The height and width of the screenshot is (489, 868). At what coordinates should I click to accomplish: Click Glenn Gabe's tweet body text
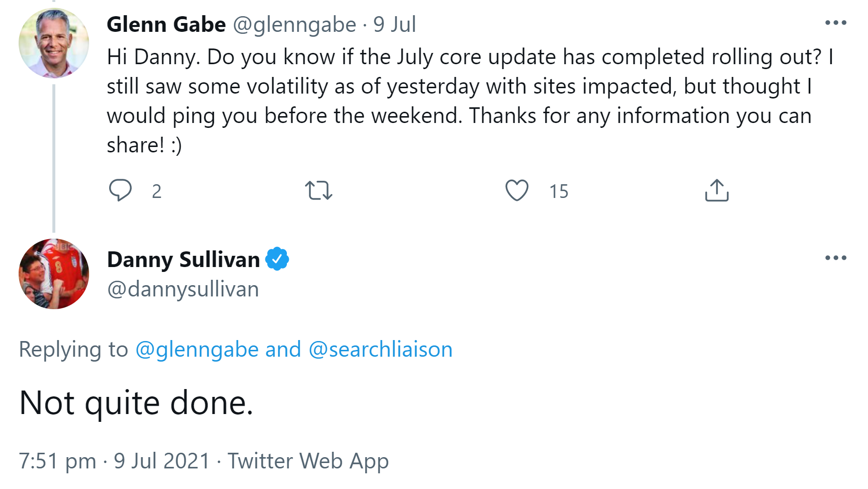[441, 98]
